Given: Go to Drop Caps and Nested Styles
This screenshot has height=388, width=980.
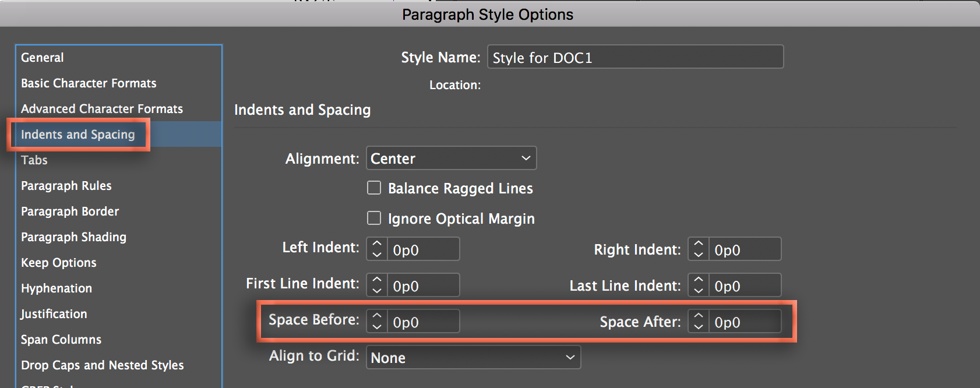Looking at the screenshot, I should click(102, 365).
